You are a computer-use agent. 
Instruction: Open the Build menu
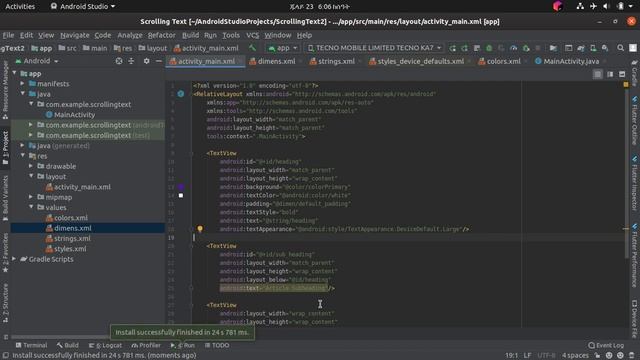click(190, 35)
